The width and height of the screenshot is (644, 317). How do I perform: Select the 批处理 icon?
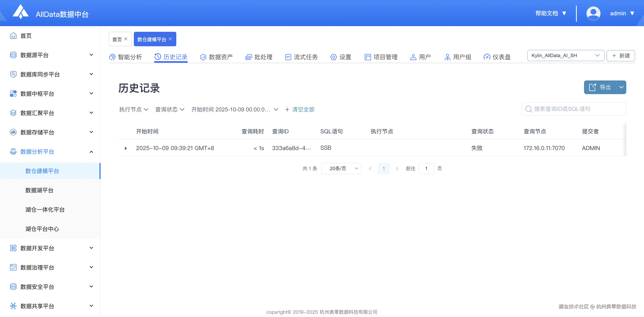248,57
